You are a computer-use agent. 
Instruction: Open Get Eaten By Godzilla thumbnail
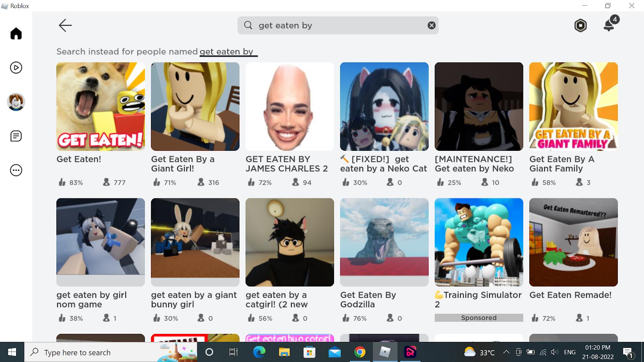coord(384,242)
